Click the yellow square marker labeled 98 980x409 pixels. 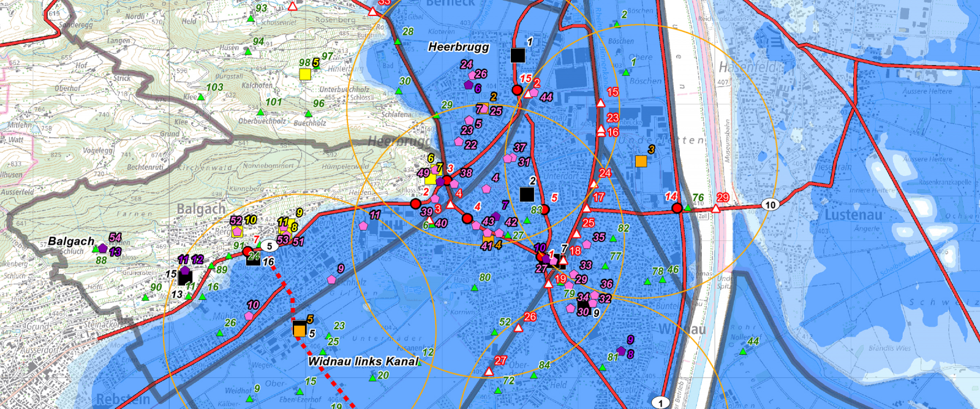[x=305, y=74]
